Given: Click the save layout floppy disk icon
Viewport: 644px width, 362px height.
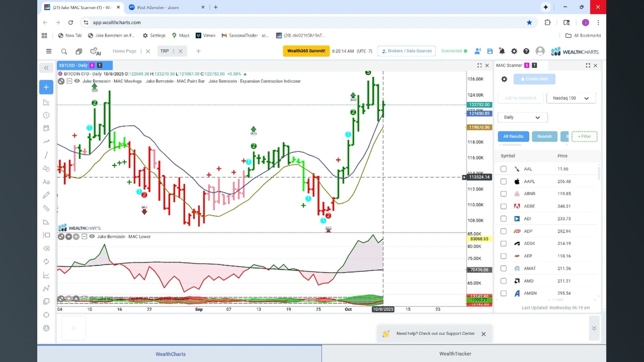Looking at the screenshot, I should click(490, 51).
